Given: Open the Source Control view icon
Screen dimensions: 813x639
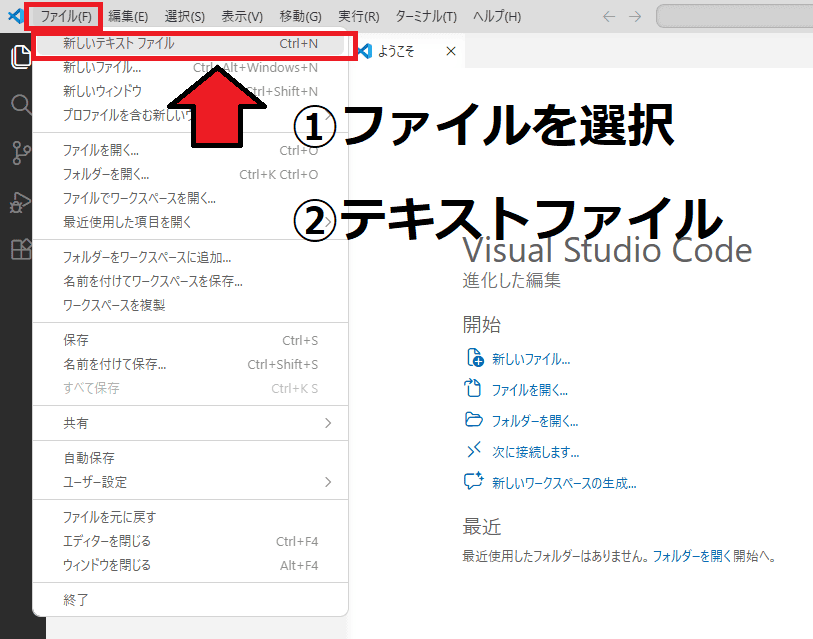Looking at the screenshot, I should [x=21, y=153].
